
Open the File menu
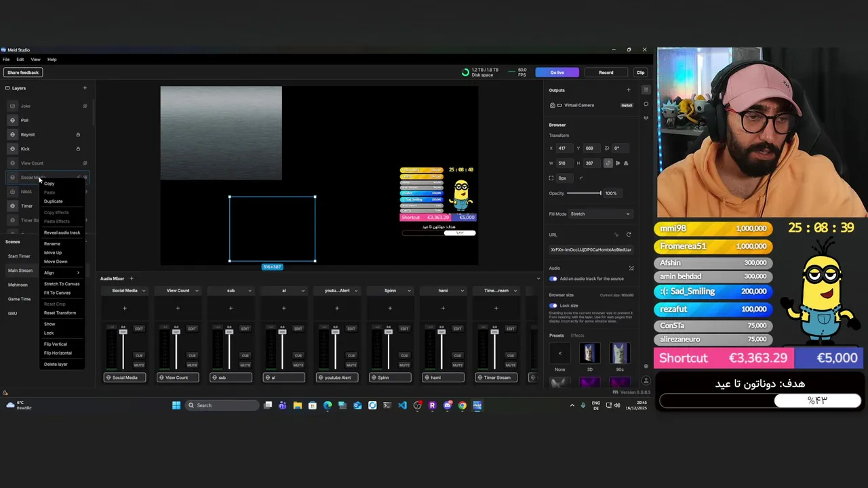tap(6, 60)
